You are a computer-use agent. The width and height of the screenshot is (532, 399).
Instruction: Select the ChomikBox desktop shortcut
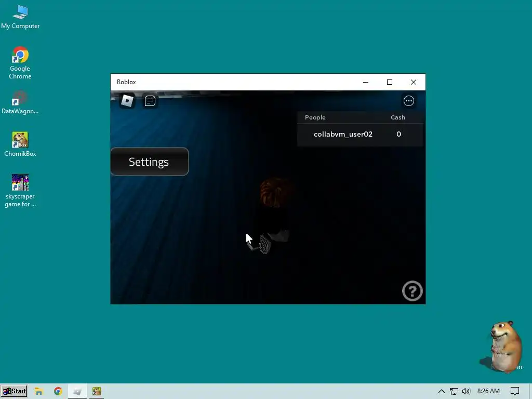coord(20,144)
